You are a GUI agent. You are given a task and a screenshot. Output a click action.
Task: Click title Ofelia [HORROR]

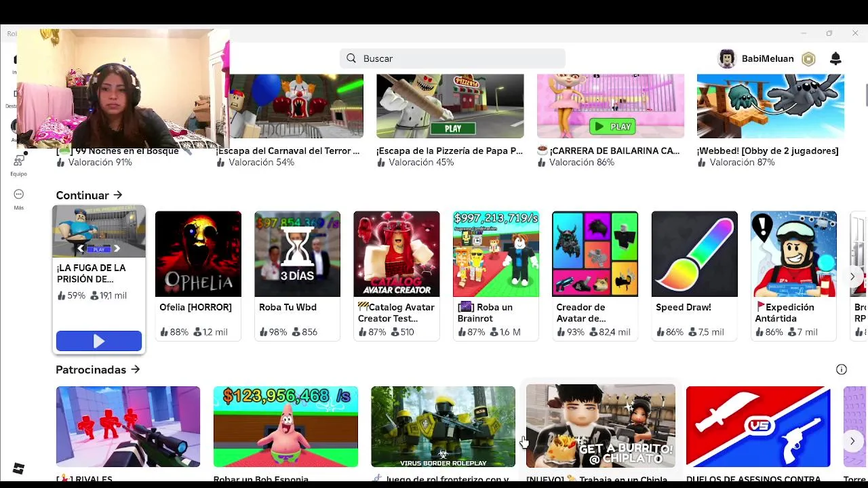tap(195, 307)
